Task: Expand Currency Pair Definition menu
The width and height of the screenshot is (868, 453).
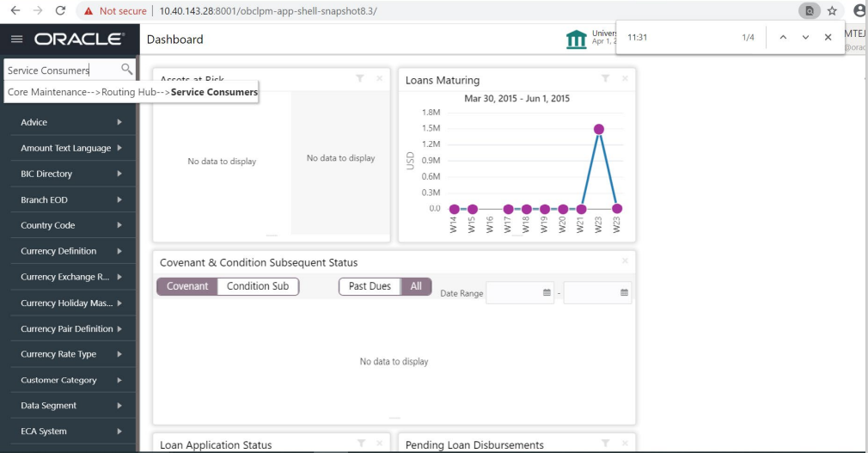Action: (72, 328)
